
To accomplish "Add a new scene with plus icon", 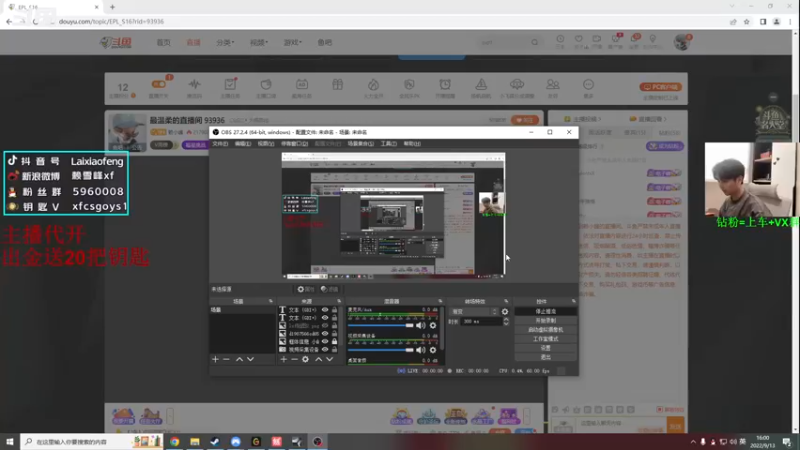I will coord(215,359).
